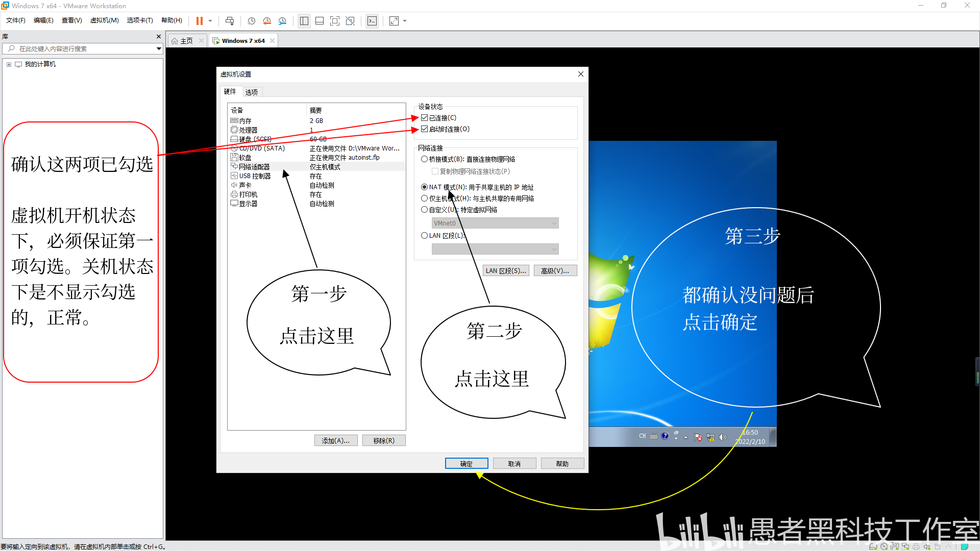Switch to the 选项 tab in settings

(x=251, y=92)
